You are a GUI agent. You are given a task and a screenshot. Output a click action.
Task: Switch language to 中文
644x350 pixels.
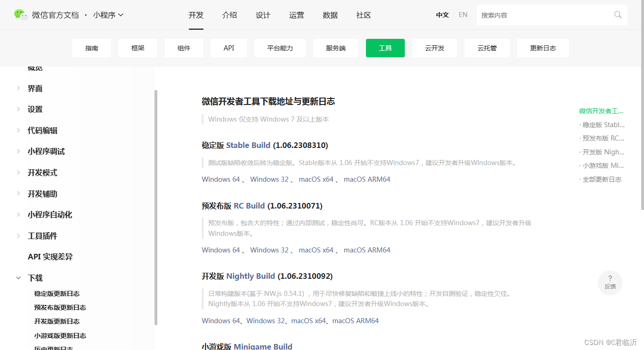click(442, 15)
